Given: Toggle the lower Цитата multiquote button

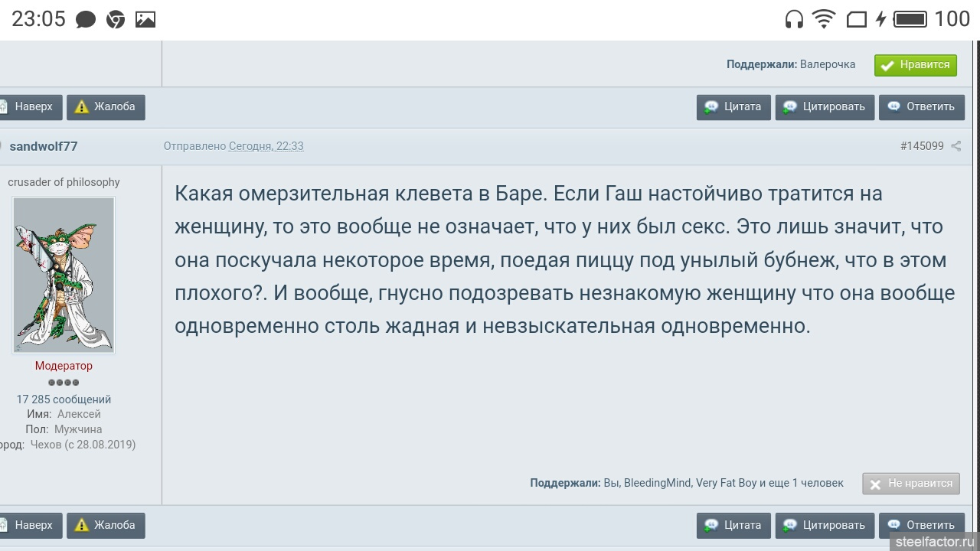Looking at the screenshot, I should pos(733,526).
